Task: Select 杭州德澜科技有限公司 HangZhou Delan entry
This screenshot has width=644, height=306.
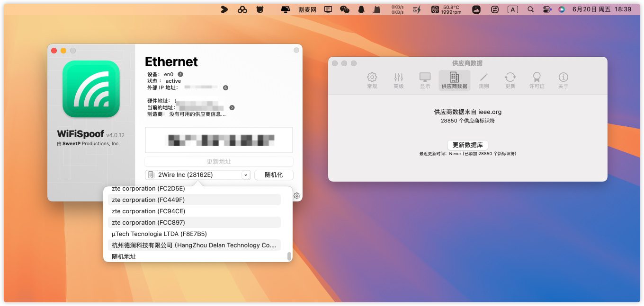Action: 194,245
